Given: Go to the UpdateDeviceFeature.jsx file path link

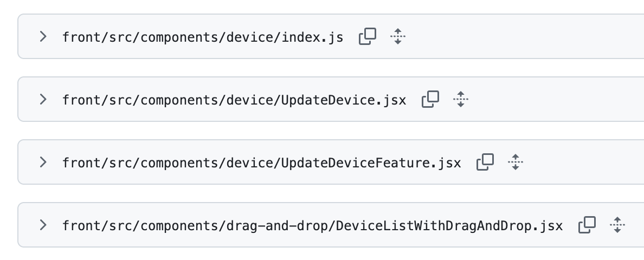Looking at the screenshot, I should point(262,162).
